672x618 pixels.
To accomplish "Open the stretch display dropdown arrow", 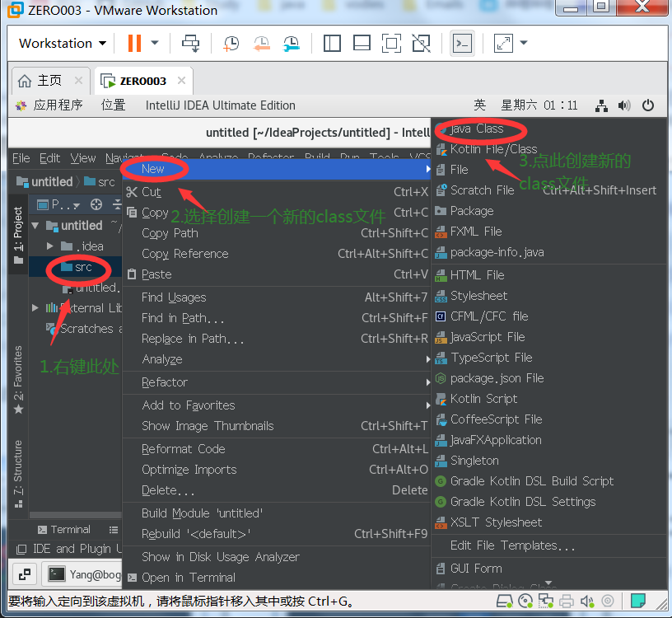I will (x=523, y=43).
